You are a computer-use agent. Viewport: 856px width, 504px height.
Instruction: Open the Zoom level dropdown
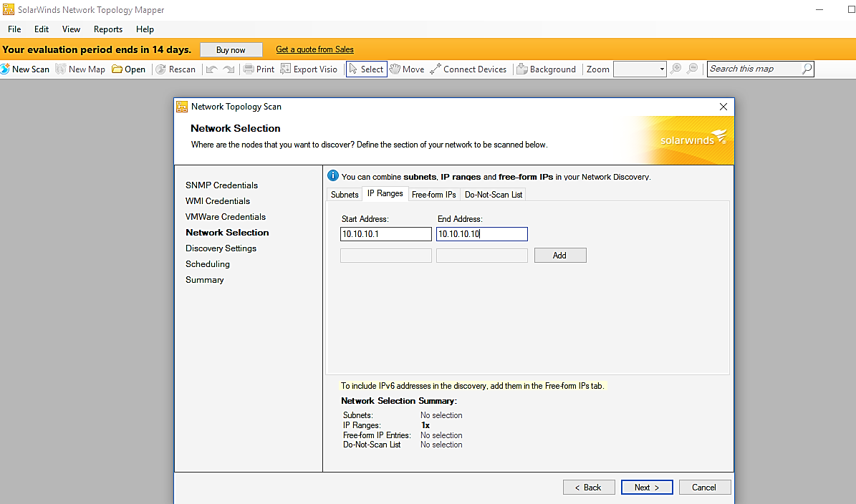click(x=662, y=69)
